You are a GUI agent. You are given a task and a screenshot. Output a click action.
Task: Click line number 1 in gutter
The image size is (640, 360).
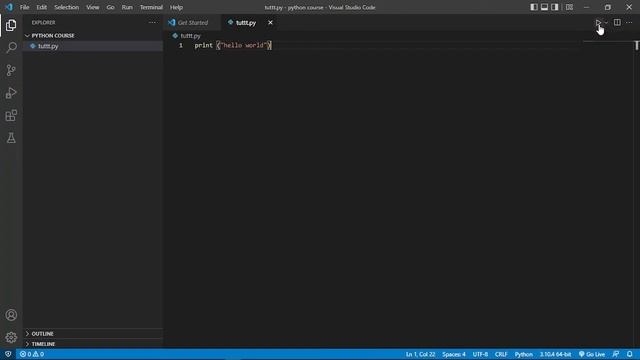click(x=181, y=45)
